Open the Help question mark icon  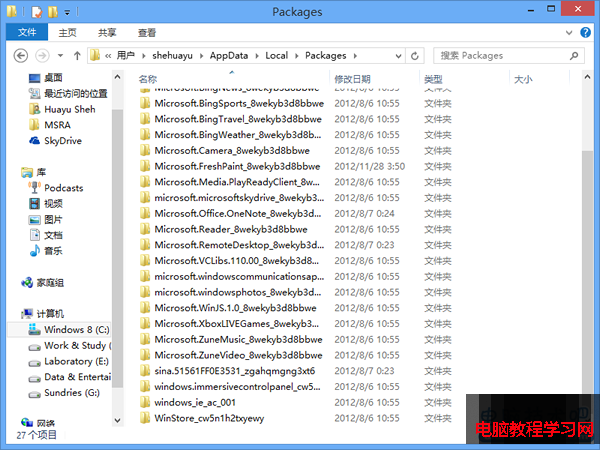coord(585,33)
